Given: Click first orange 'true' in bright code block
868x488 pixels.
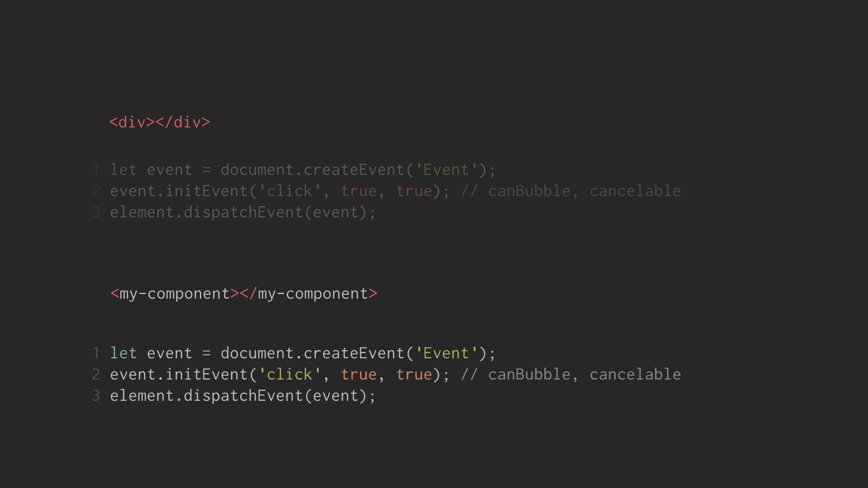Looking at the screenshot, I should pos(359,375).
